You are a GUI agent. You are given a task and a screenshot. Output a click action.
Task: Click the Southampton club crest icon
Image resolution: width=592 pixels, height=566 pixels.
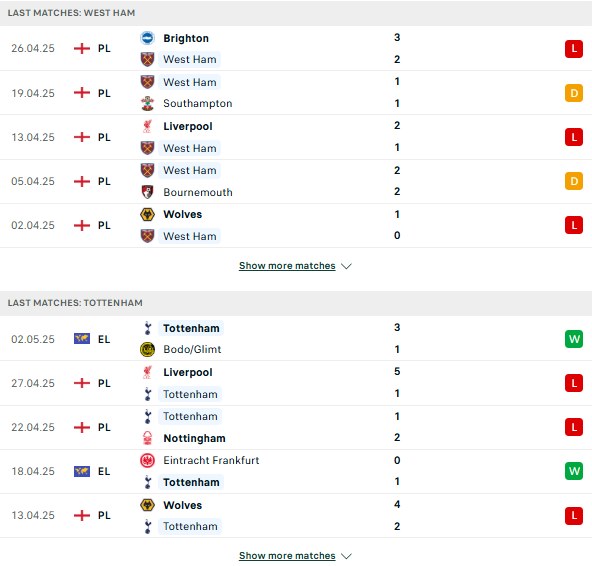pyautogui.click(x=147, y=103)
